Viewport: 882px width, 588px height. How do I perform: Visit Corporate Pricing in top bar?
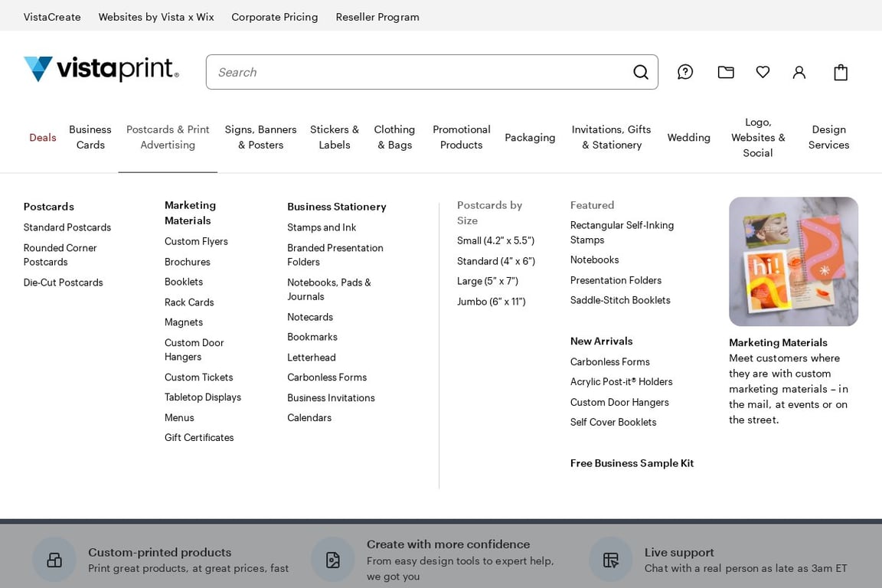tap(275, 17)
